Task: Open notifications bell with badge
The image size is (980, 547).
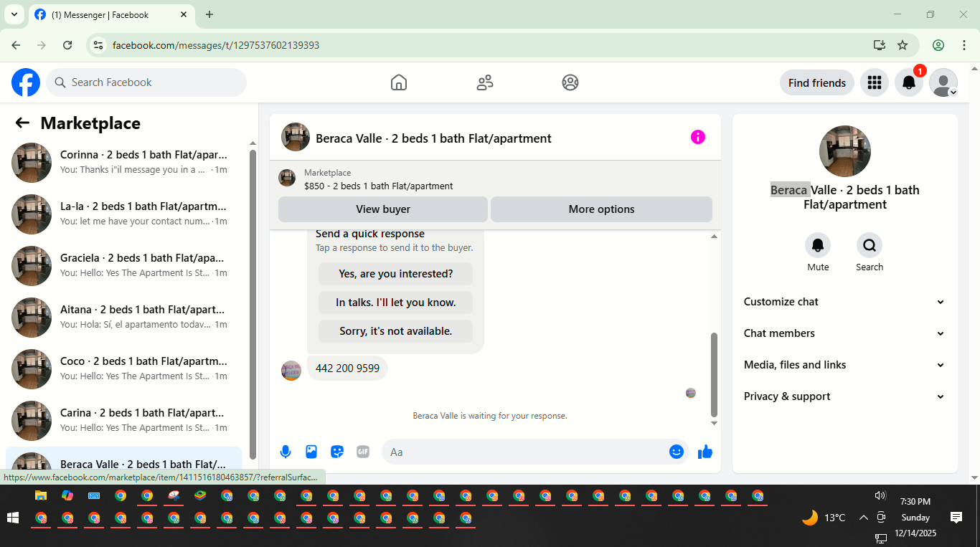Action: (x=909, y=82)
